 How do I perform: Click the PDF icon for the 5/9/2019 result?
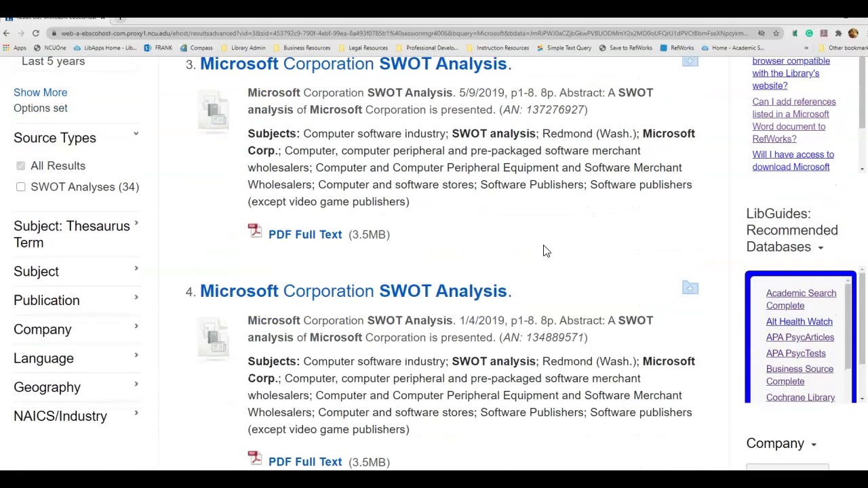tap(255, 231)
